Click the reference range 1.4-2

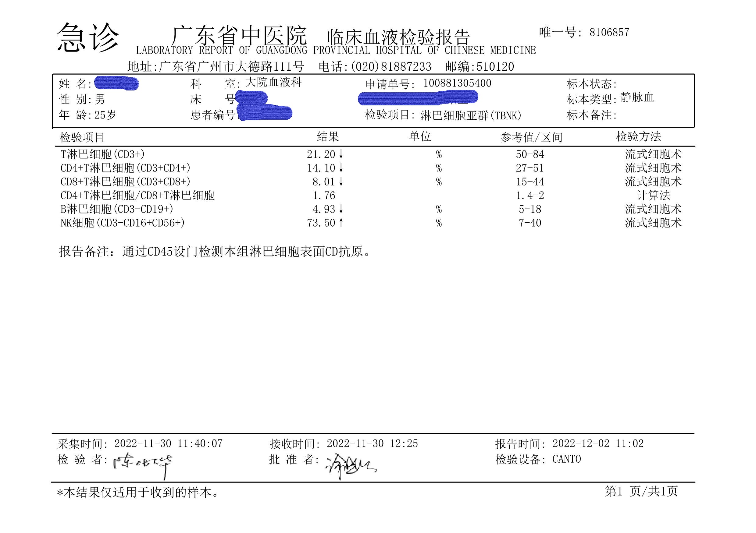pyautogui.click(x=530, y=196)
